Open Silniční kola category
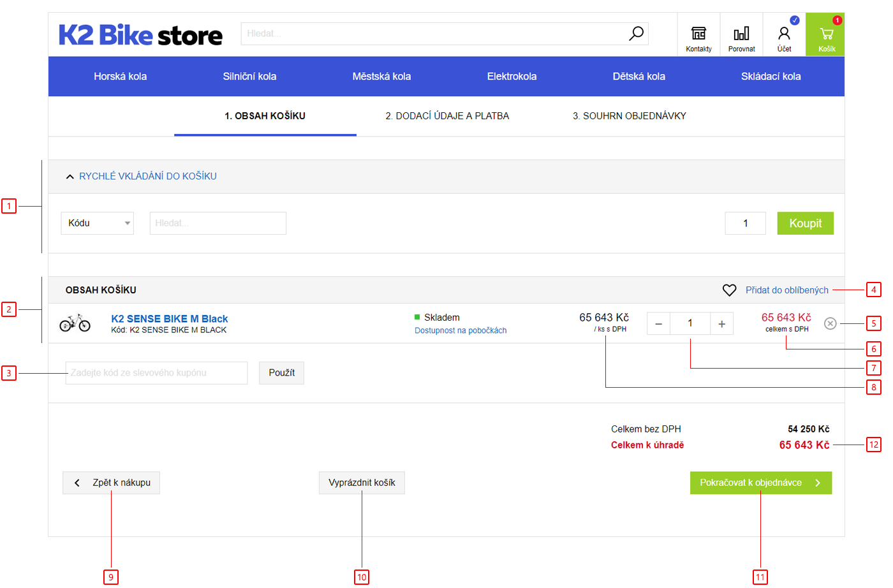The image size is (893, 588). pyautogui.click(x=249, y=77)
